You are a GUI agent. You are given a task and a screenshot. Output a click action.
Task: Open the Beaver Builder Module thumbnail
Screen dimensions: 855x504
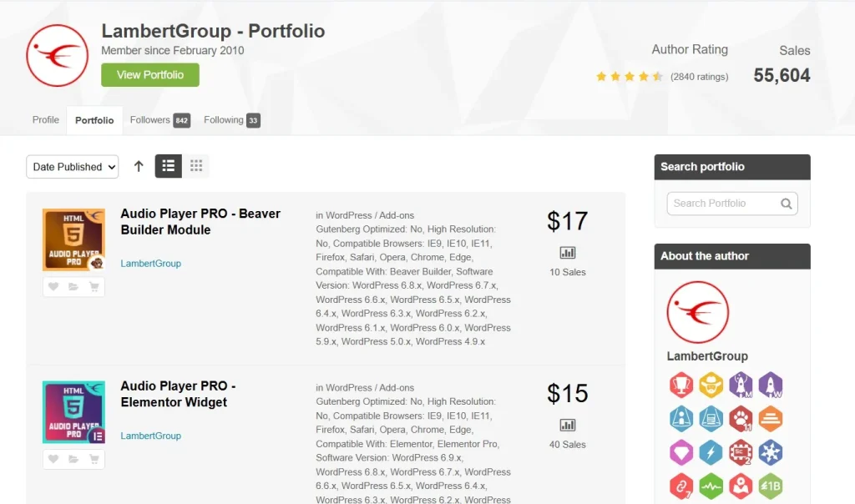coord(73,239)
